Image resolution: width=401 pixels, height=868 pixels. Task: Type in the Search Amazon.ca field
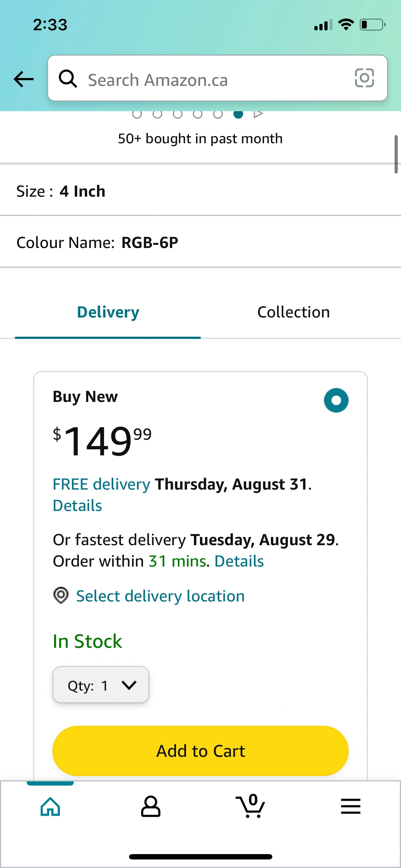[214, 79]
